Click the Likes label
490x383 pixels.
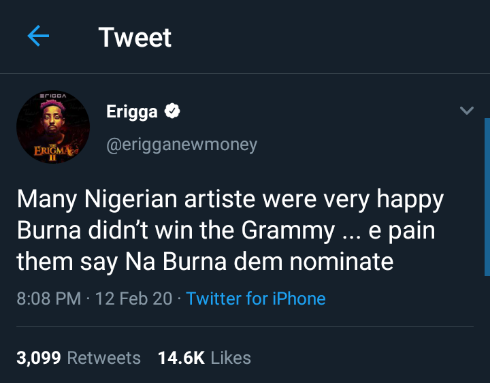coord(231,358)
